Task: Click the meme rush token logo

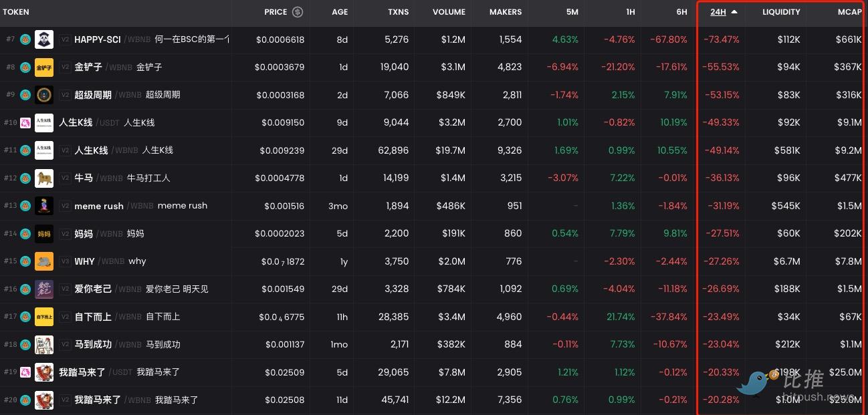Action: click(44, 206)
